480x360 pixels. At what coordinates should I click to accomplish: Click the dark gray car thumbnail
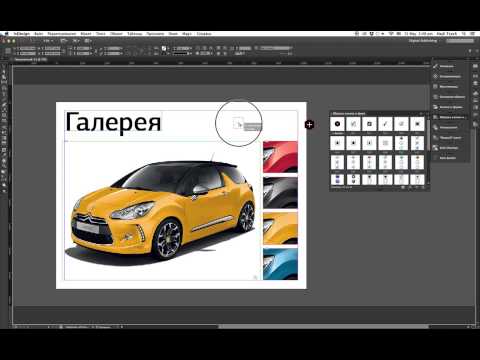(x=280, y=193)
